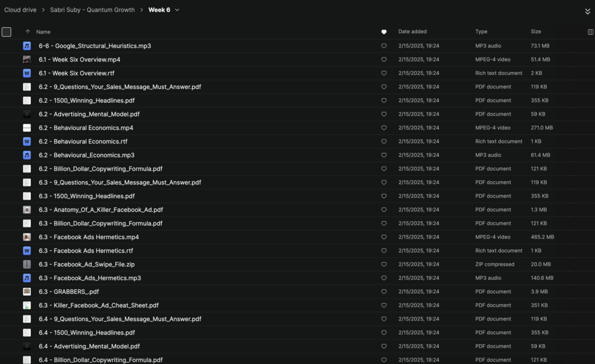Sort files by the Name column header
This screenshot has height=364, width=595.
pos(43,32)
